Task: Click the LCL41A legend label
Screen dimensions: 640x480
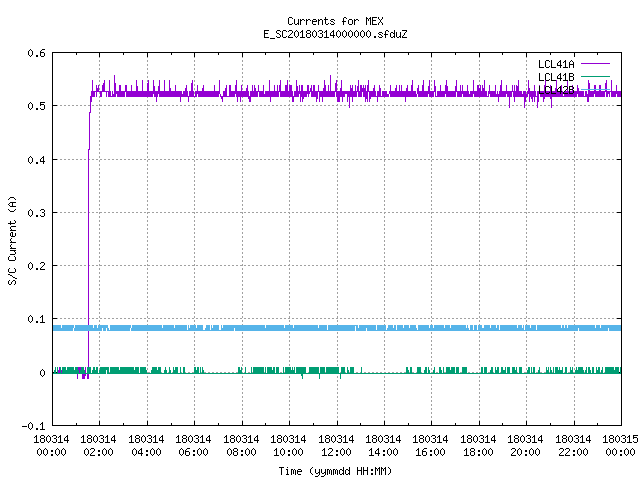Action: [x=556, y=64]
